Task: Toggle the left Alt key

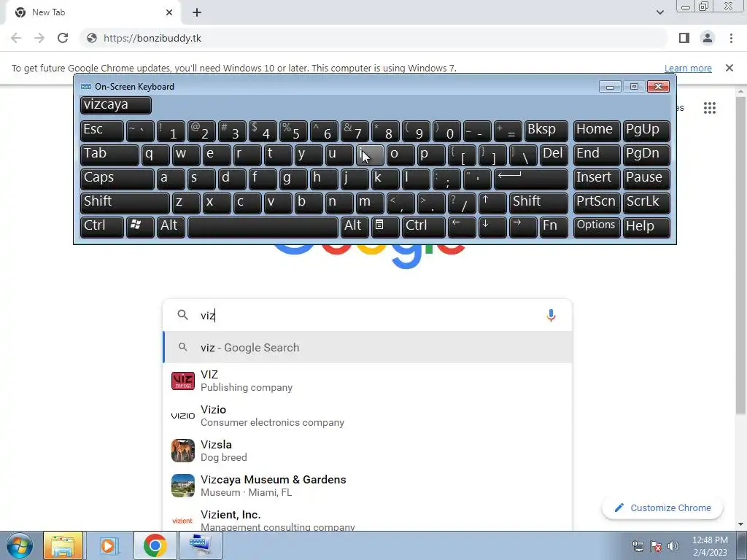Action: click(171, 227)
